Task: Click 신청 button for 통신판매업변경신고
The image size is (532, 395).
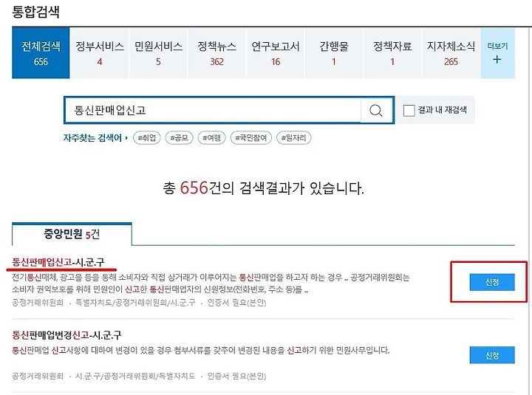Action: pos(492,355)
